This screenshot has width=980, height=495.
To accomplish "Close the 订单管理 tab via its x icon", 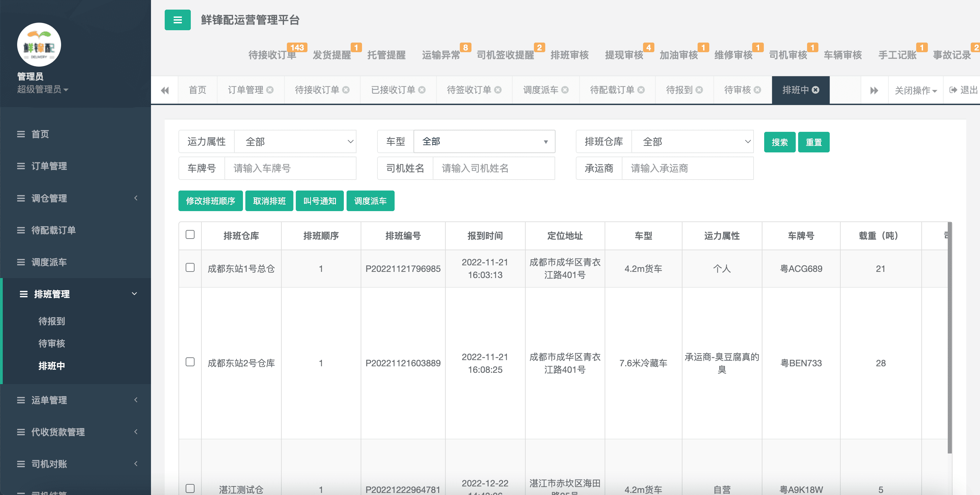I will tap(270, 90).
